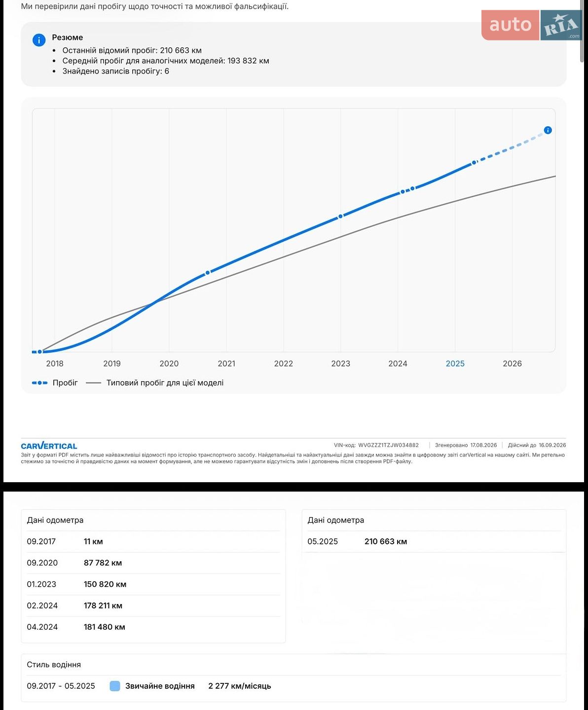
Task: Select the 01.2023 odometer entry of 150 820 км
Action: [x=153, y=584]
